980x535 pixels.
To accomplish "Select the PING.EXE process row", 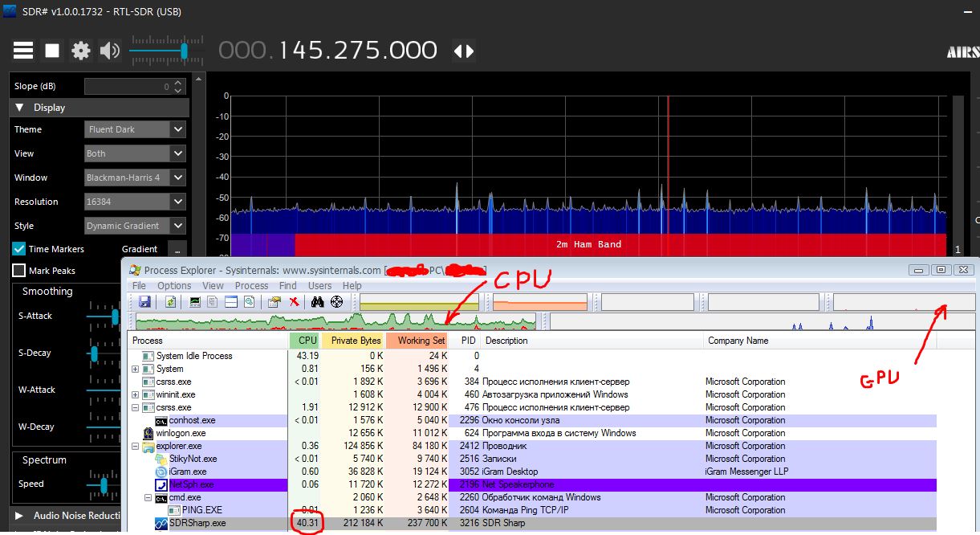I will point(533,510).
